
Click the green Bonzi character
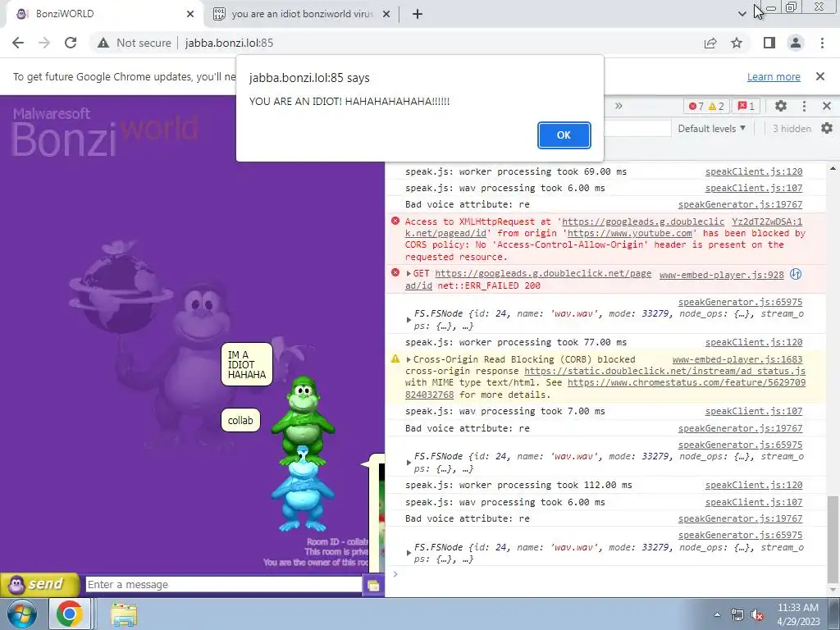click(303, 419)
